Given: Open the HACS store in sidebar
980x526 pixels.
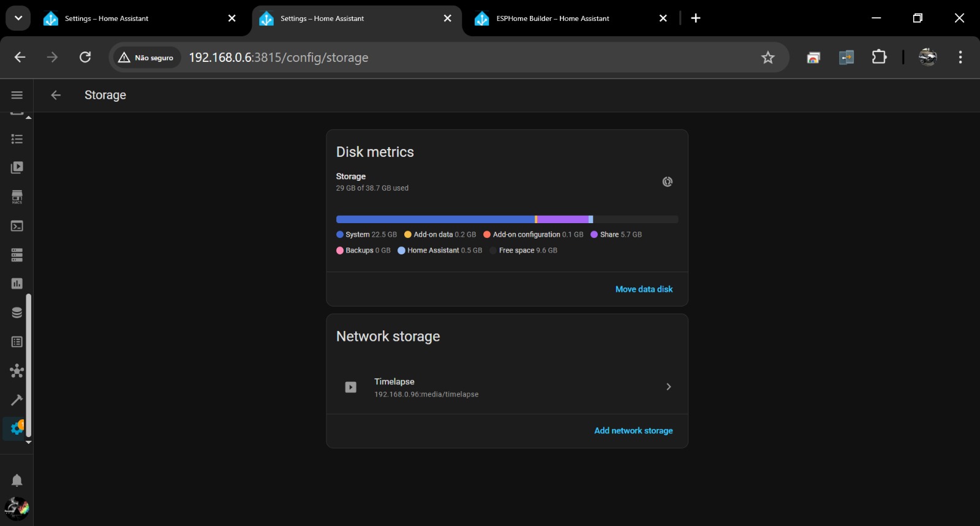Looking at the screenshot, I should [17, 197].
